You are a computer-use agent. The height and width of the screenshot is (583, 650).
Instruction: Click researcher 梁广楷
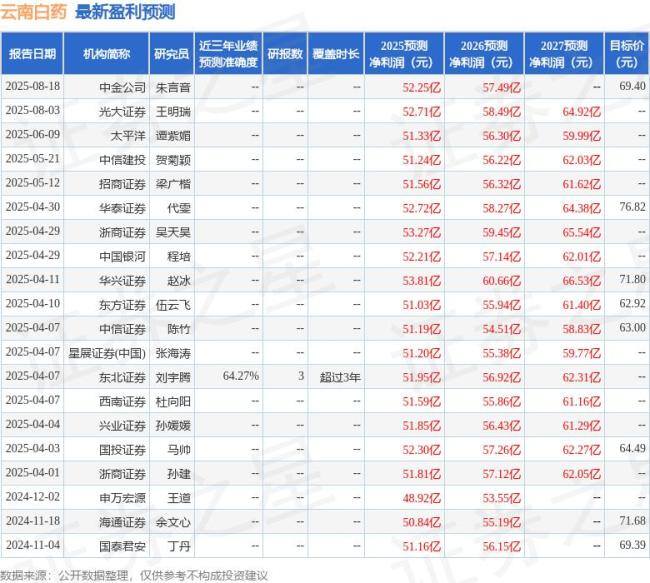[x=173, y=184]
